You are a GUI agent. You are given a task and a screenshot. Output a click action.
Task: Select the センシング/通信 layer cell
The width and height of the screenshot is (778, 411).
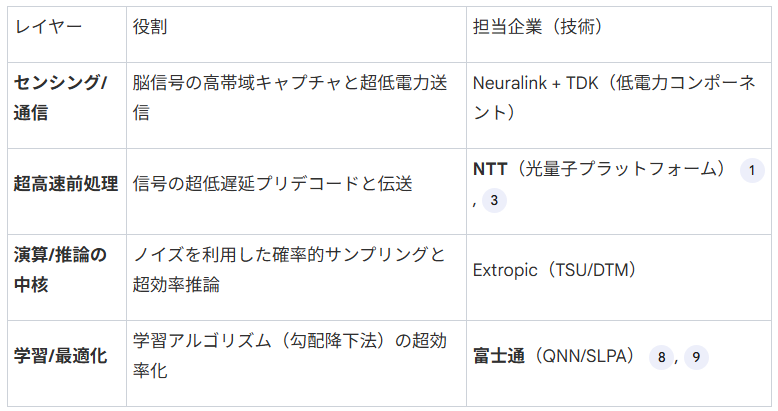point(60,97)
